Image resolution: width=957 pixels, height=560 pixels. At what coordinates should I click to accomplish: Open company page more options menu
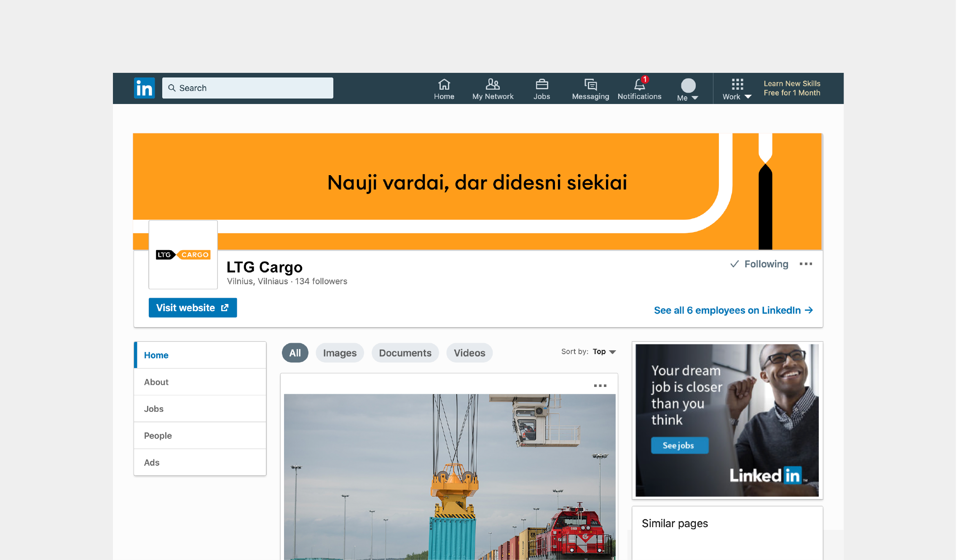coord(806,264)
